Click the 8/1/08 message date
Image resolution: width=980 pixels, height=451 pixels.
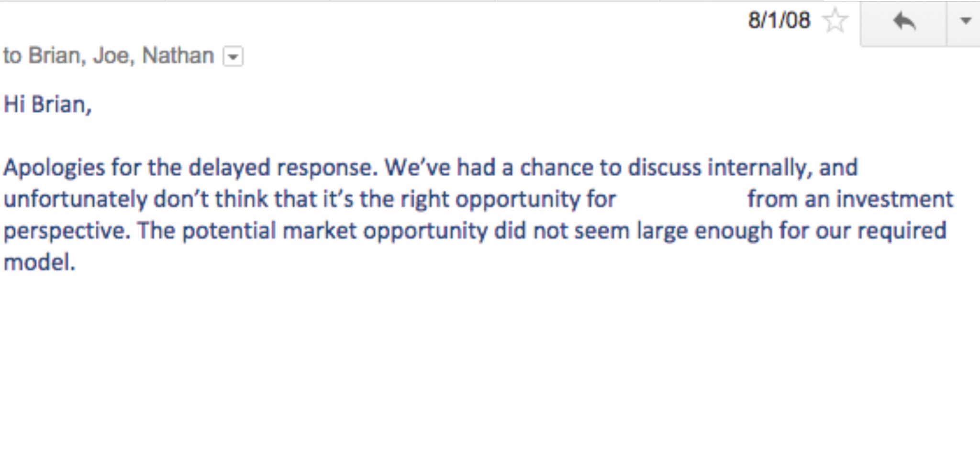click(x=779, y=21)
